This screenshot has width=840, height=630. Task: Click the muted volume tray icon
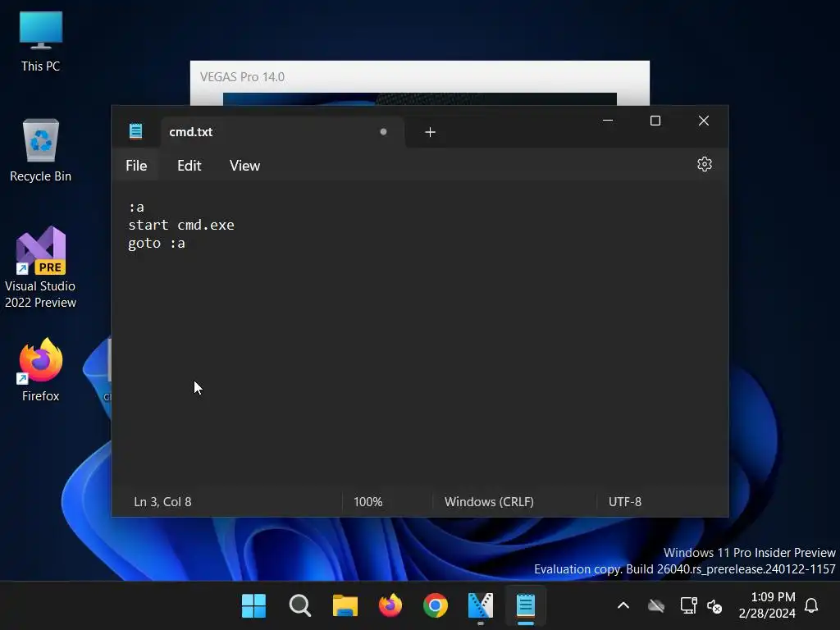click(714, 606)
